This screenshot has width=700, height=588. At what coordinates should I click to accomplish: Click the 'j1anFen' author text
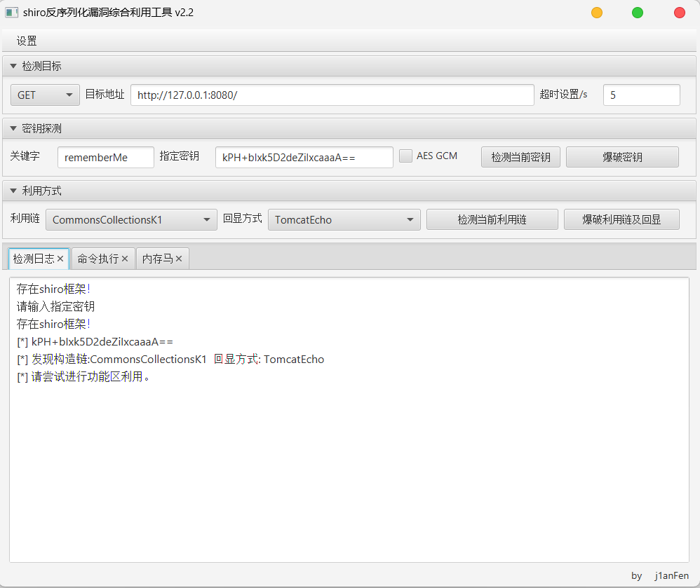672,576
